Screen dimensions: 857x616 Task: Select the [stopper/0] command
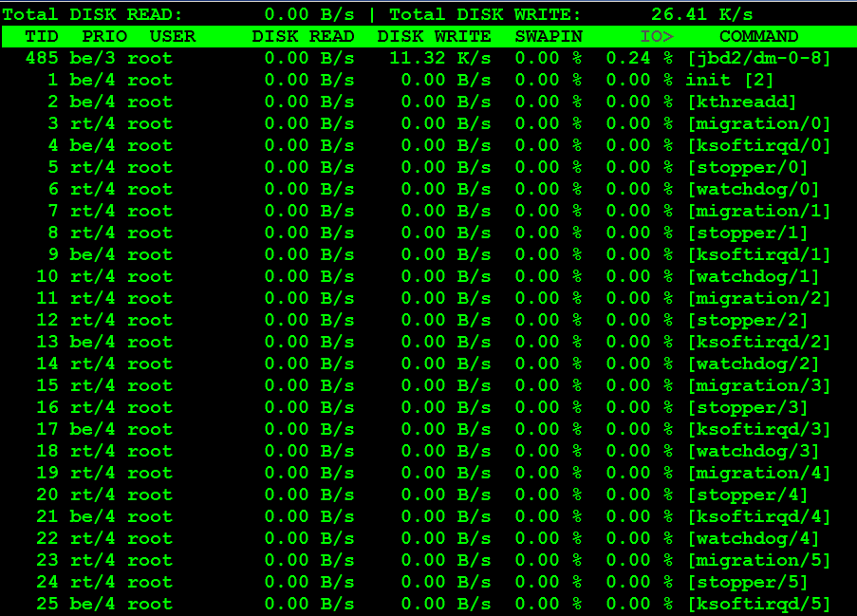click(748, 167)
